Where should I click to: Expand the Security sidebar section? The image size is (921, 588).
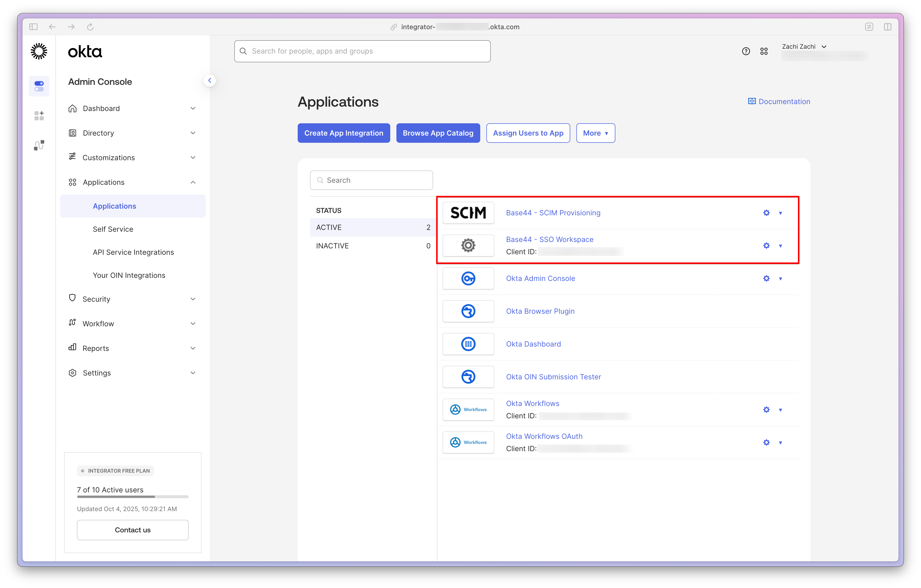click(132, 299)
